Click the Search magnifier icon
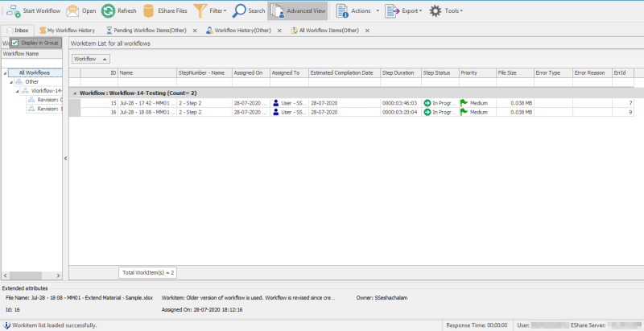This screenshot has height=331, width=644. tap(240, 10)
